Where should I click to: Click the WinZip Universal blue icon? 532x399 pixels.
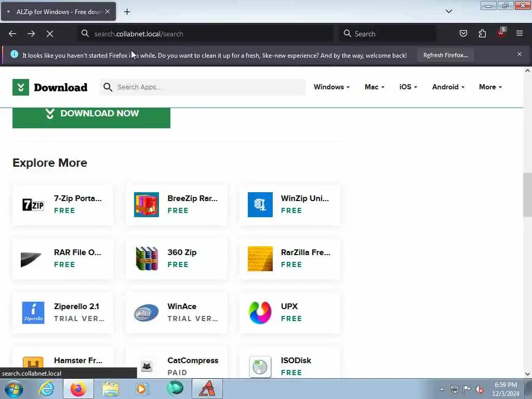(x=260, y=205)
